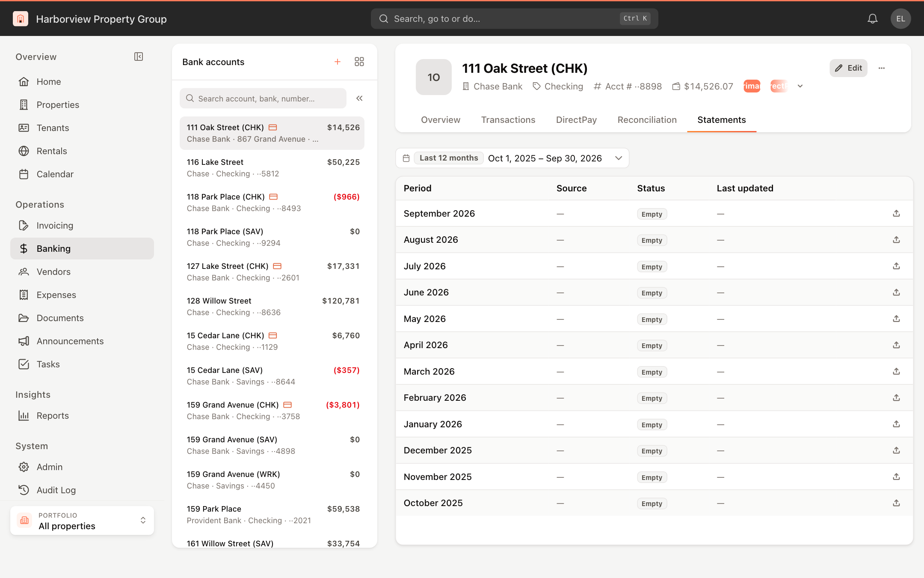The image size is (924, 578).
Task: Upload statement for May 2026
Action: (x=896, y=319)
